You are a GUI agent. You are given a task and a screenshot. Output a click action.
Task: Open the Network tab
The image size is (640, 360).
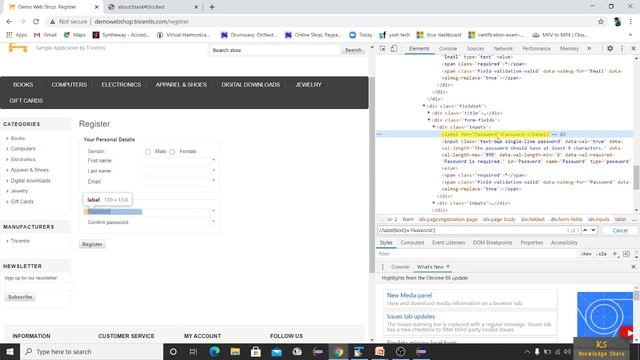pos(503,49)
